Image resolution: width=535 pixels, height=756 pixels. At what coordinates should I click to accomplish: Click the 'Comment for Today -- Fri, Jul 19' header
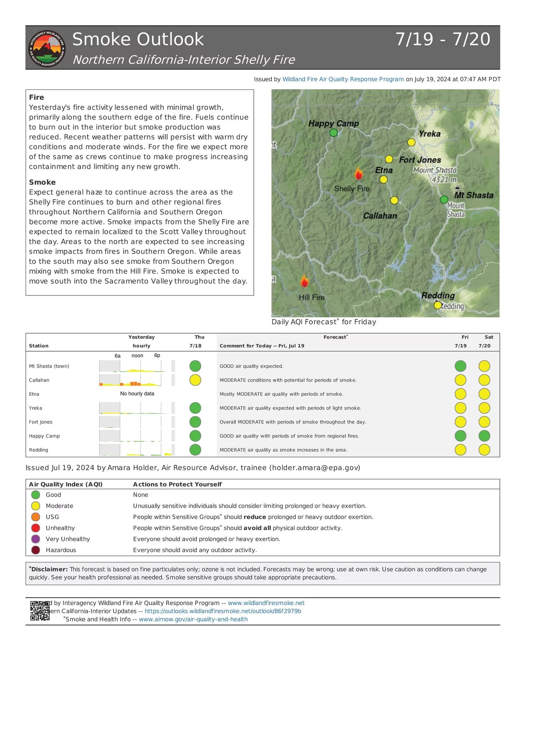262,346
